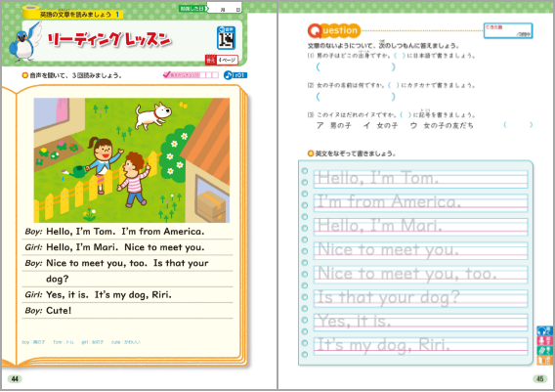Click the music note r01 track icon
The height and width of the screenshot is (392, 555).
click(x=235, y=75)
